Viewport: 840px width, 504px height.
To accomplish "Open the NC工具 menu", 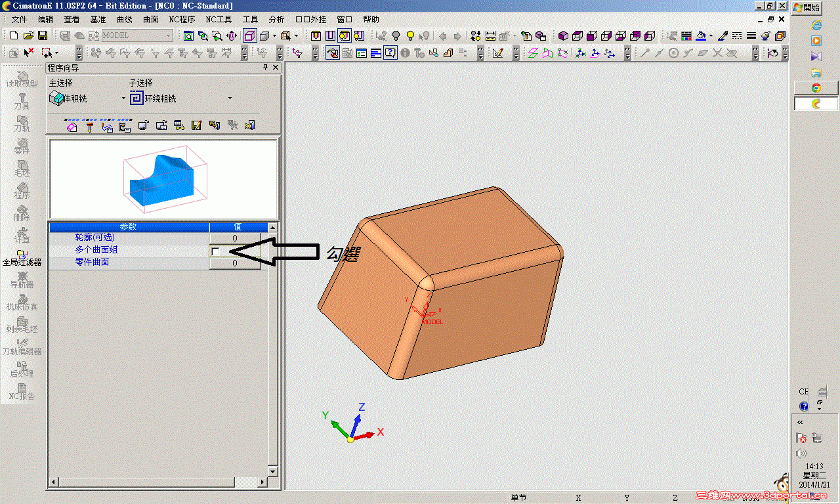I will [x=219, y=20].
